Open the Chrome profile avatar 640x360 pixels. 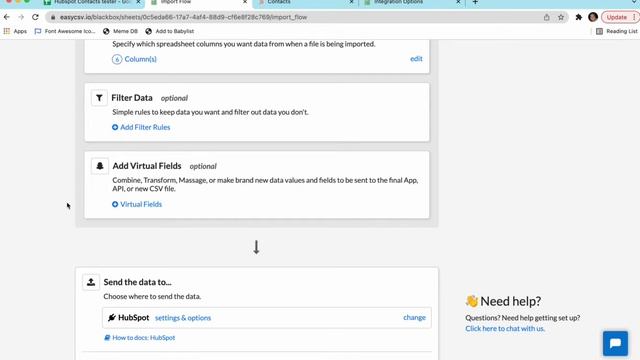click(593, 17)
